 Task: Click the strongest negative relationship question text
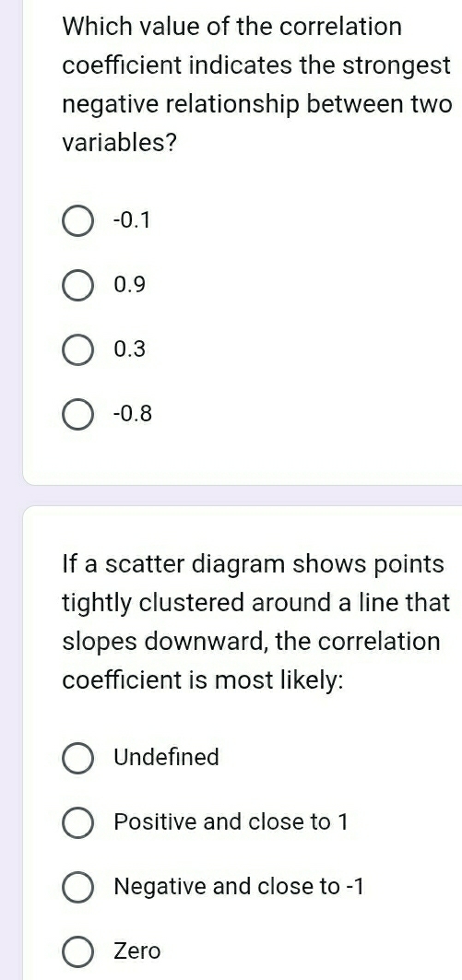click(256, 86)
